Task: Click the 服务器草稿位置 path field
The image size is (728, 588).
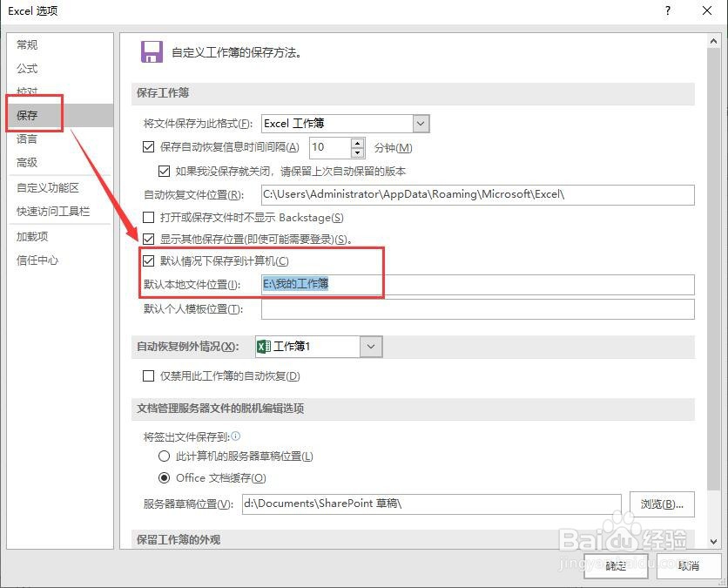Action: click(x=431, y=504)
